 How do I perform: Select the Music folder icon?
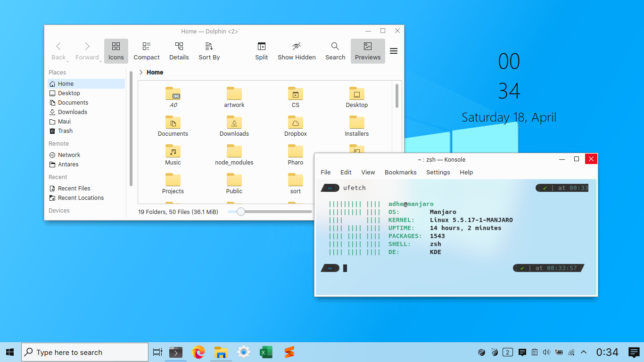point(173,151)
